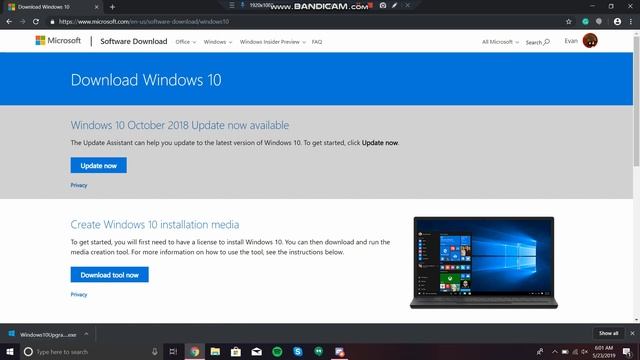Click the padlock site security icon
Screen dimensions: 640x360
tap(52, 22)
